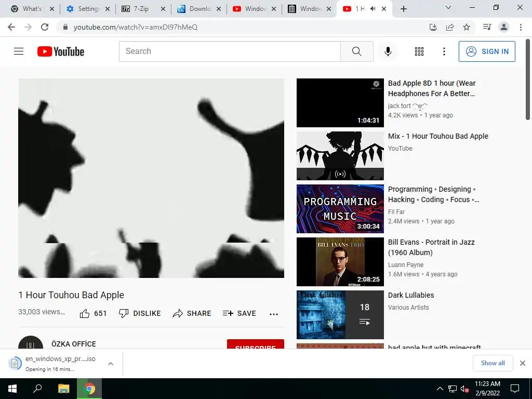
Task: Open jack tort channel name
Action: 407,106
